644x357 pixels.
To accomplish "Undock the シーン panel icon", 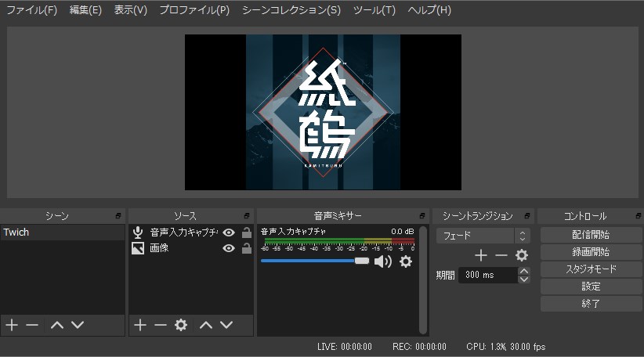I will pyautogui.click(x=118, y=215).
